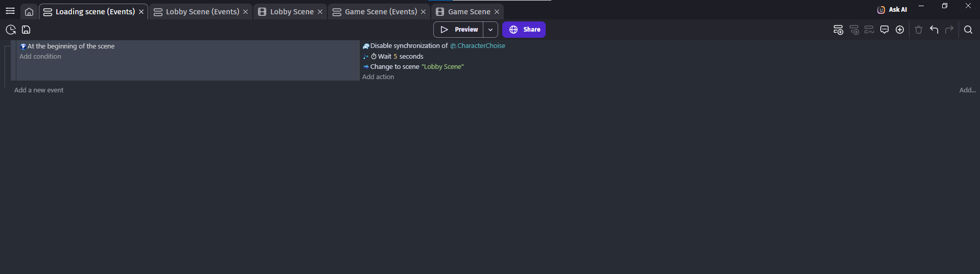The width and height of the screenshot is (980, 274).
Task: Open the Add... menu at right of events
Action: (967, 90)
